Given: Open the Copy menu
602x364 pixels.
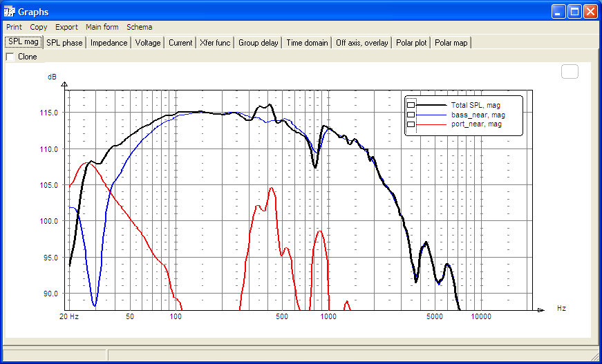Looking at the screenshot, I should click(x=39, y=27).
